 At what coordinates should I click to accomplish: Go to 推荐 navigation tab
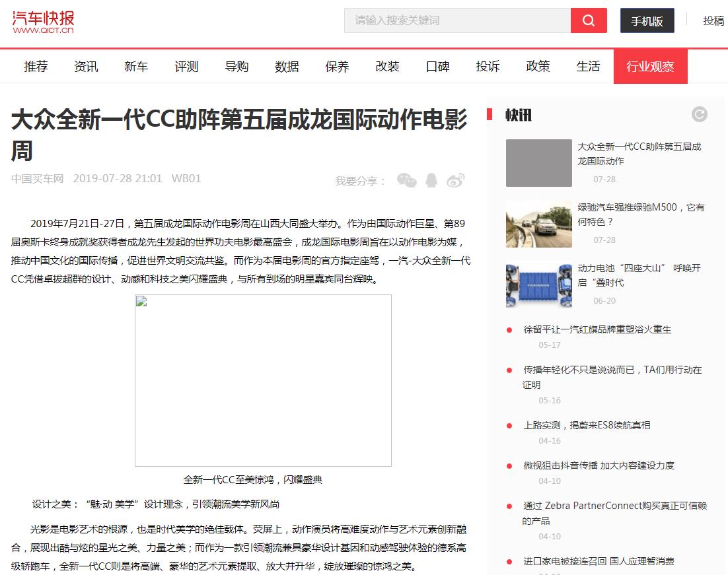click(x=36, y=67)
